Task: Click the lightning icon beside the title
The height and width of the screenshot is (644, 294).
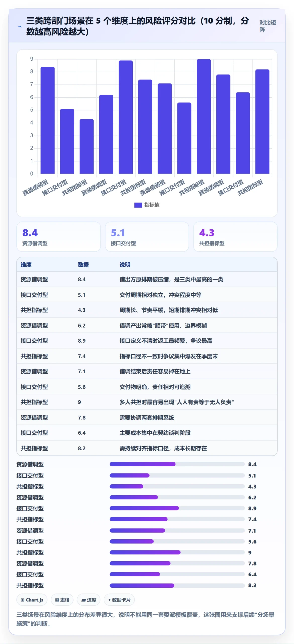Action: point(20,26)
